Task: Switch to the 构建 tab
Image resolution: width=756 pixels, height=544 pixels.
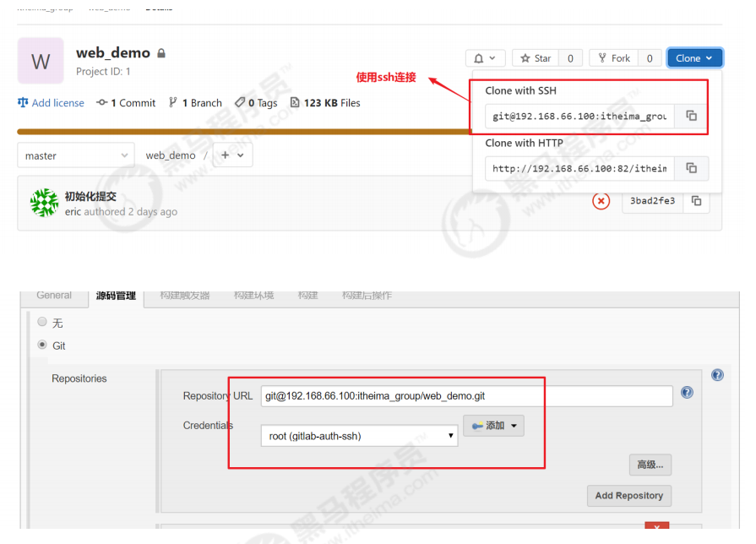Action: (307, 295)
